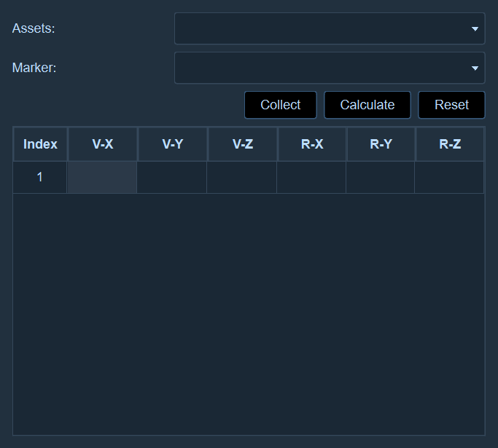Open the Marker dropdown arrow
This screenshot has height=448, width=498.
point(475,68)
